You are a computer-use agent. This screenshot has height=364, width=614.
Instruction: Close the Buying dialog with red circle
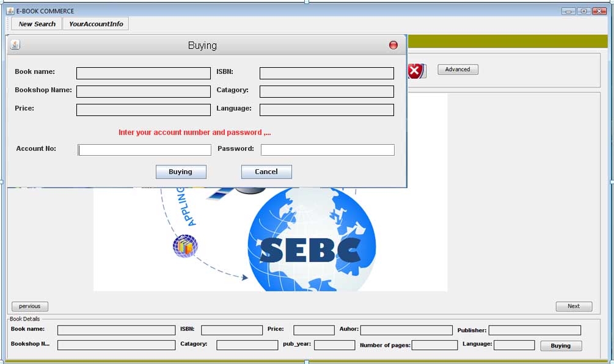pyautogui.click(x=393, y=45)
